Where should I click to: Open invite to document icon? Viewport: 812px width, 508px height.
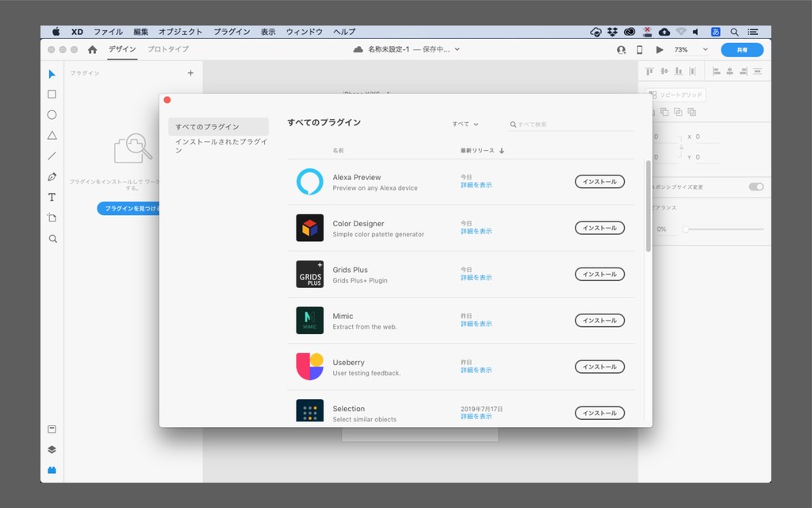(x=621, y=50)
